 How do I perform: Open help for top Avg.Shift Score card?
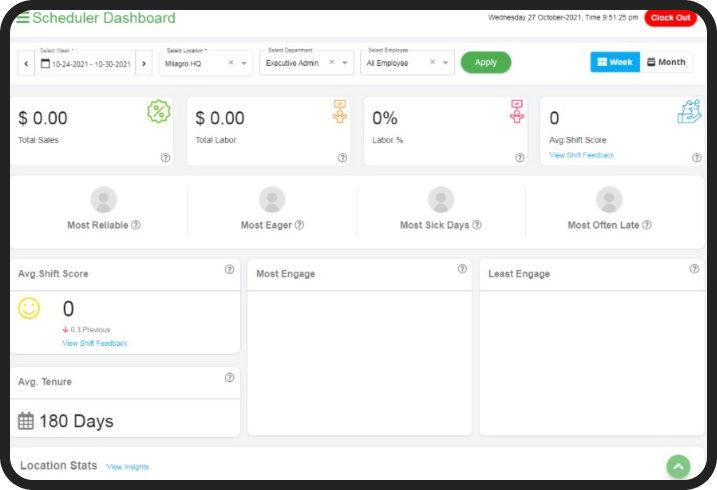(x=697, y=158)
